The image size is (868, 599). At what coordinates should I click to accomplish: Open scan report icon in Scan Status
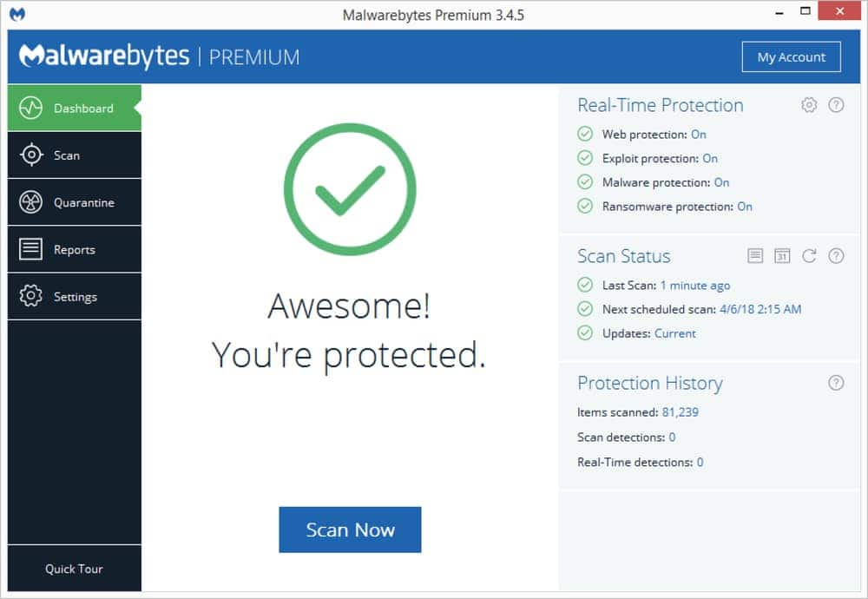755,256
